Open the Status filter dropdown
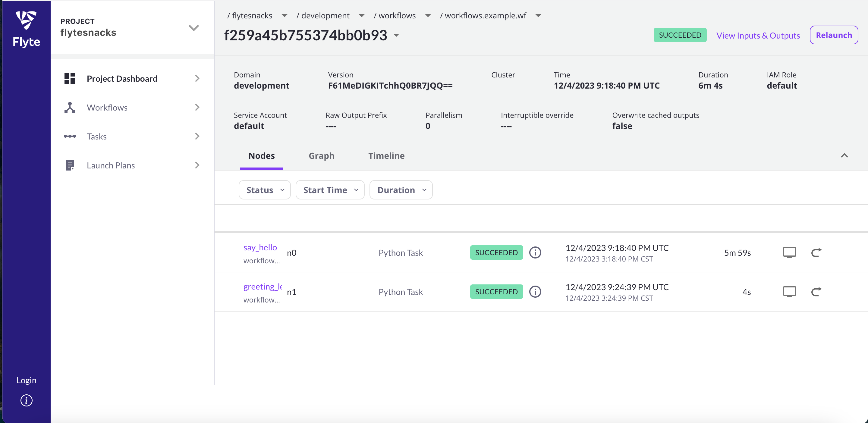This screenshot has width=868, height=423. pos(265,190)
